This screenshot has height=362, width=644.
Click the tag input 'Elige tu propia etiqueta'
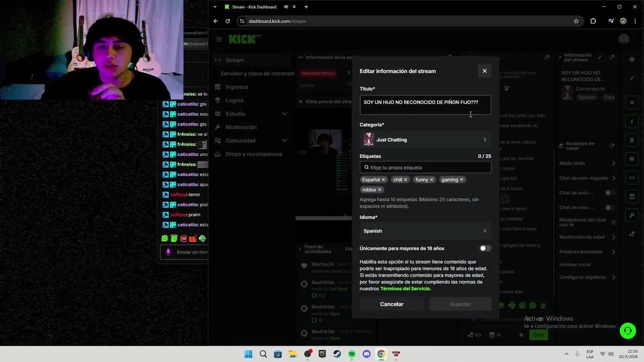click(x=425, y=167)
